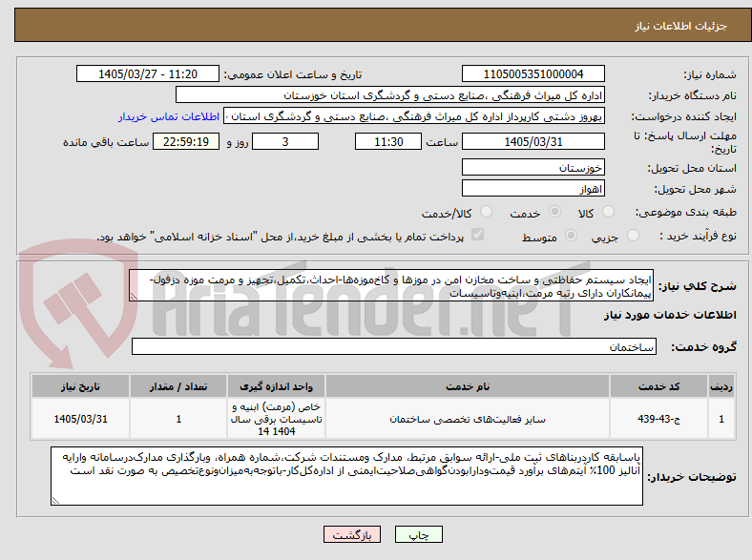This screenshot has width=752, height=560.
Task: Click the توضیحات خریدار label
Action: click(692, 478)
